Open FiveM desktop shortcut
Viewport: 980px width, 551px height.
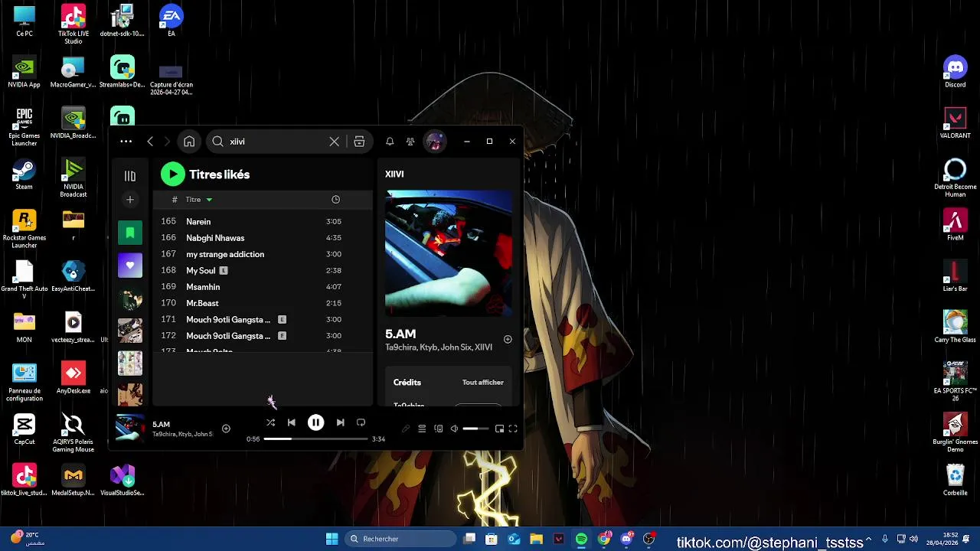(955, 225)
